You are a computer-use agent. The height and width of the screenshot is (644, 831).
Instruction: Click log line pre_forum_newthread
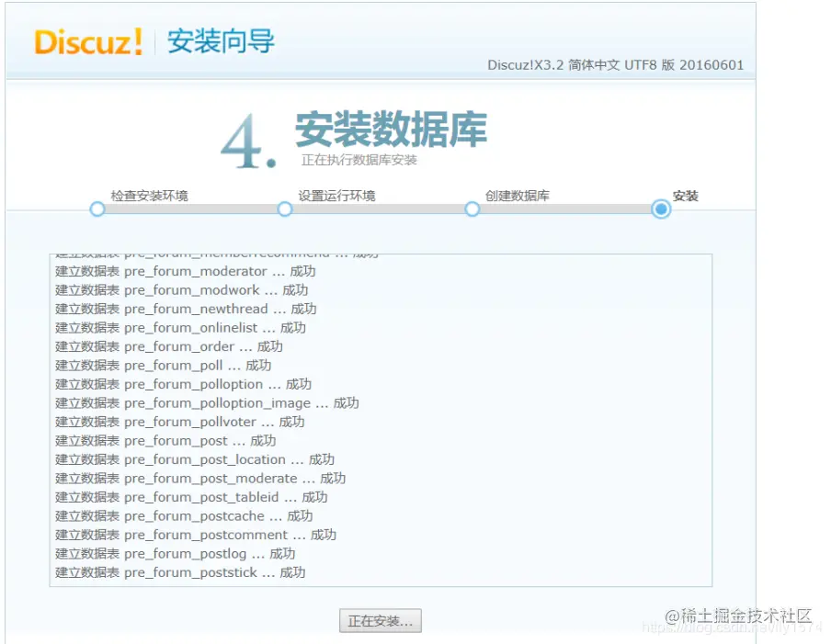click(x=186, y=309)
